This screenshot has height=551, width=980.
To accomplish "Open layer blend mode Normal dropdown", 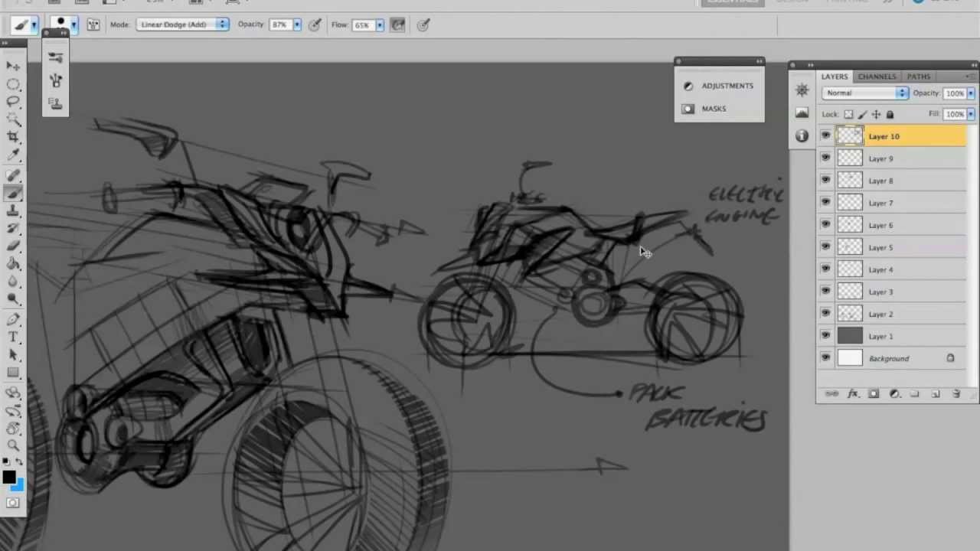I will (x=866, y=93).
